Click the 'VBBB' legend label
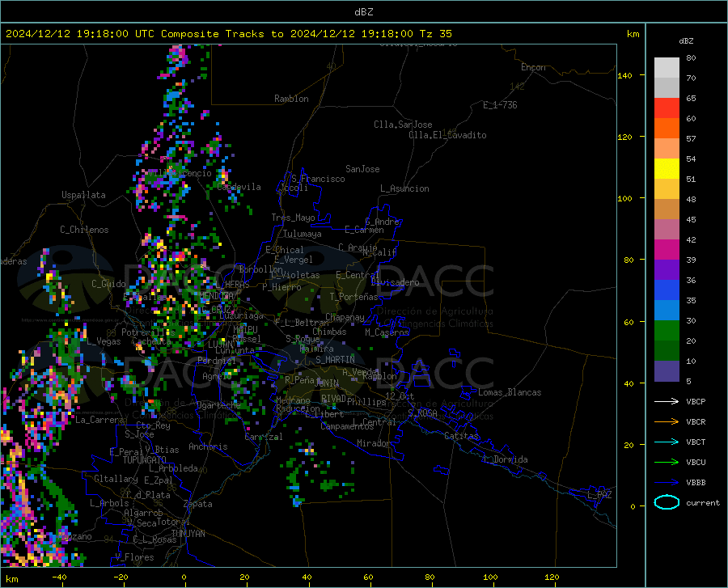 [x=696, y=483]
